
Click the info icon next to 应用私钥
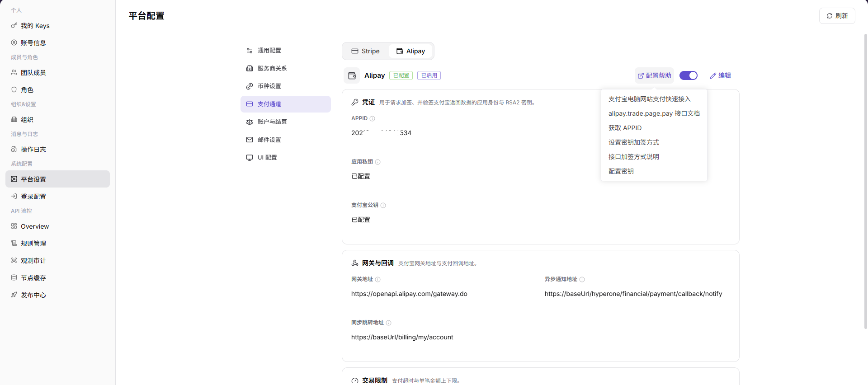(x=378, y=162)
